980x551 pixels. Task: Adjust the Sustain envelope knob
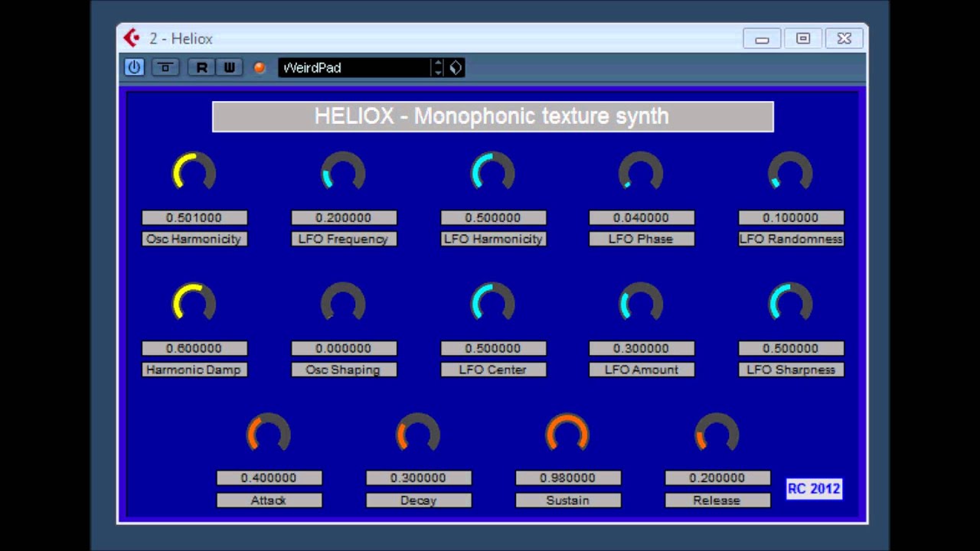tap(567, 434)
